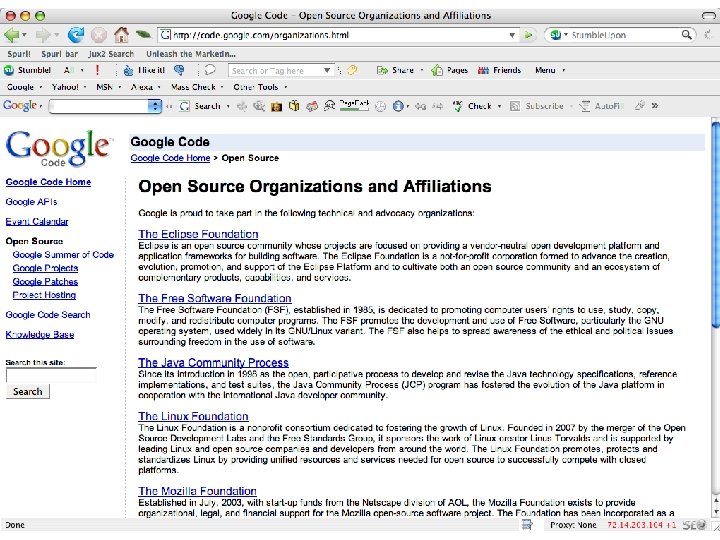Screen dimensions: 720x540
Task: Click the Google toolbar Search button
Action: (200, 106)
